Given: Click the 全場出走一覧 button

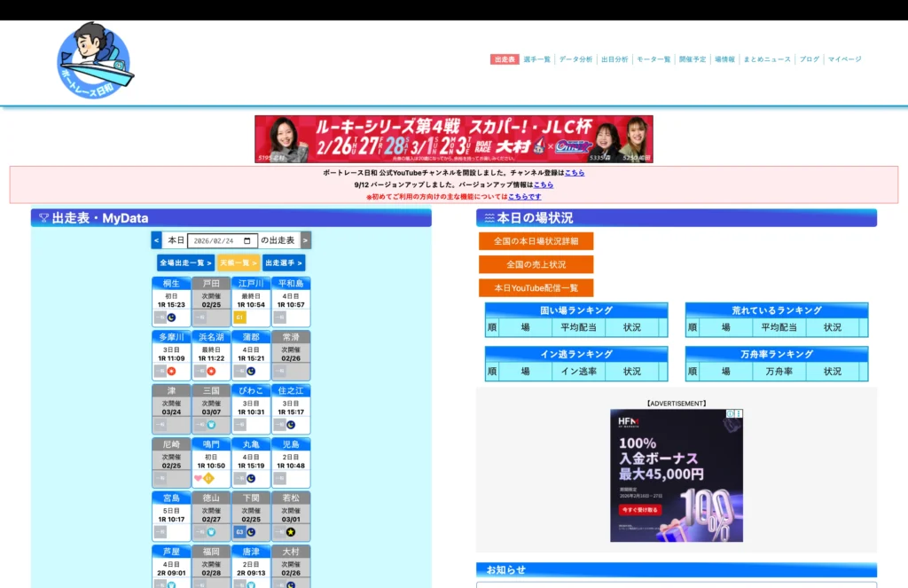Looking at the screenshot, I should (185, 262).
